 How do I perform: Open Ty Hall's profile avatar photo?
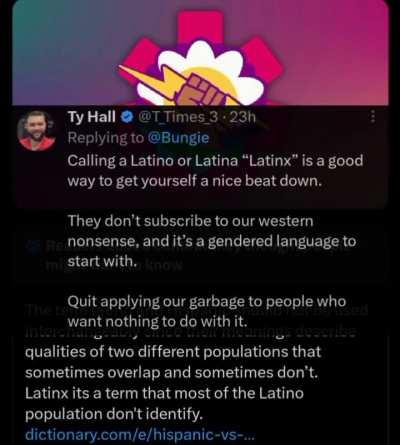click(x=37, y=131)
